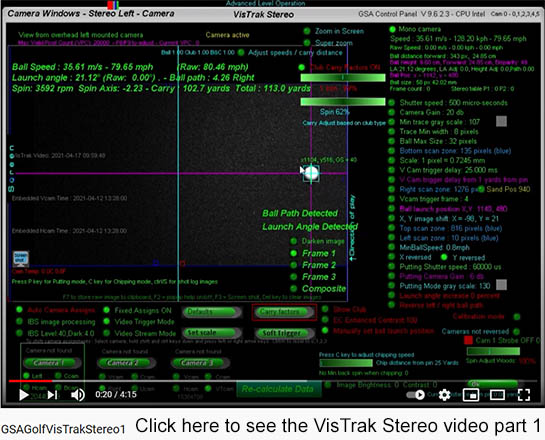Click Re-calculate Data button
Image resolution: width=545 pixels, height=440 pixels.
278,389
